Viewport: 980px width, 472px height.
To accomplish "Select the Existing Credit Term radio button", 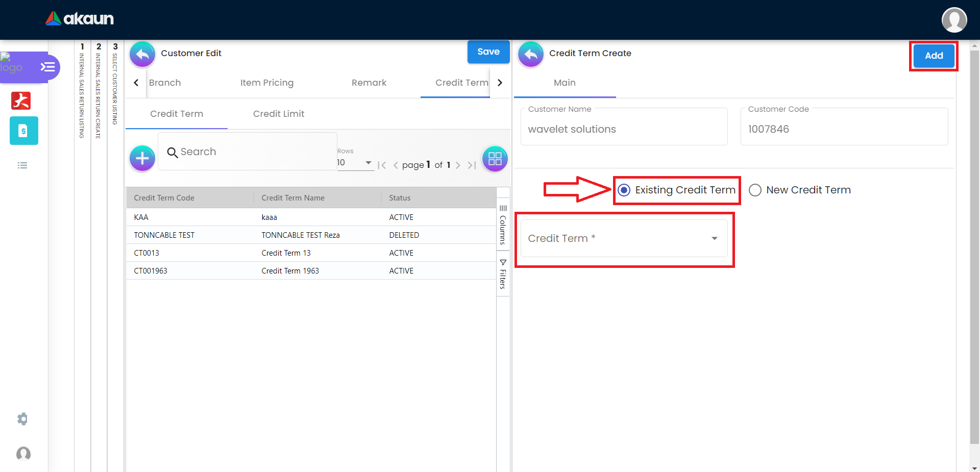I will point(624,190).
